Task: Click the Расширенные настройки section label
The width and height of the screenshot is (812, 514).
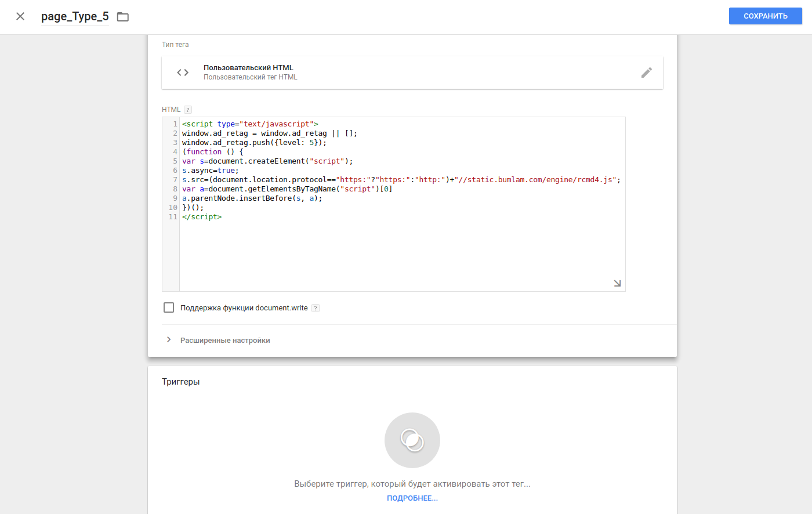Action: pos(225,341)
